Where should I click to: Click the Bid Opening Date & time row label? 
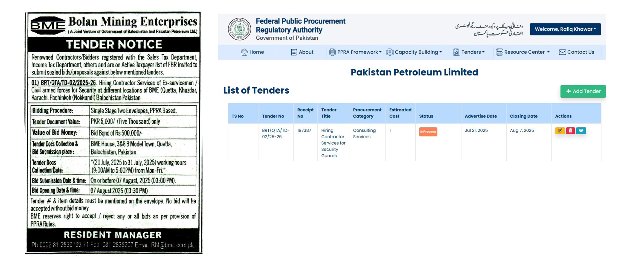coord(56,190)
